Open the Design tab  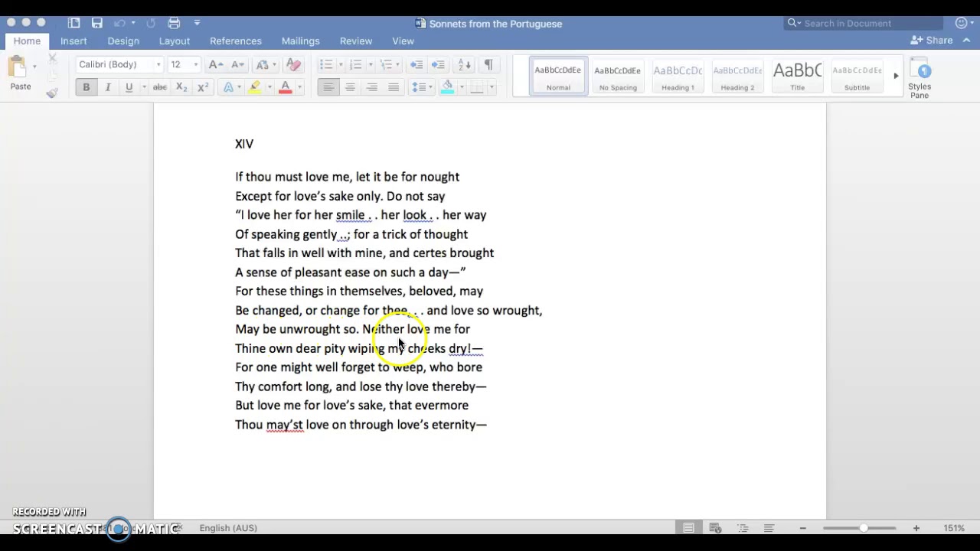123,41
